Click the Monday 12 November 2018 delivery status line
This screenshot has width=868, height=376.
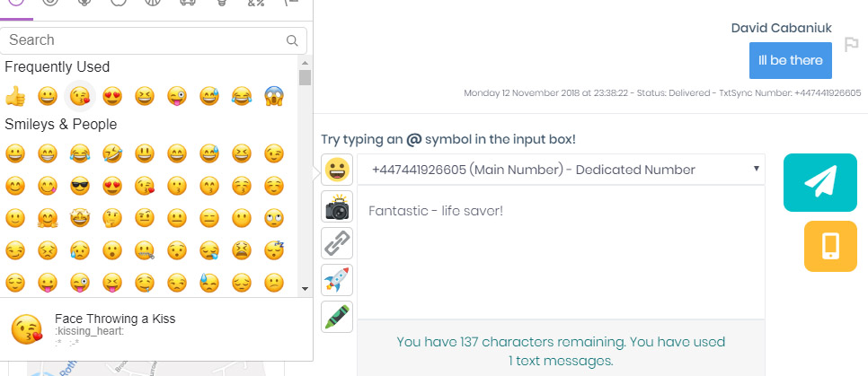tap(662, 93)
